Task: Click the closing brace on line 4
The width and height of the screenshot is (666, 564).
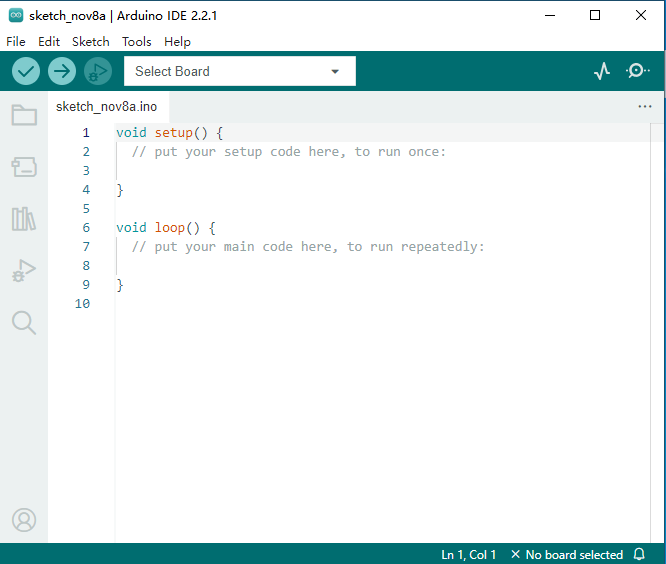Action: point(120,190)
